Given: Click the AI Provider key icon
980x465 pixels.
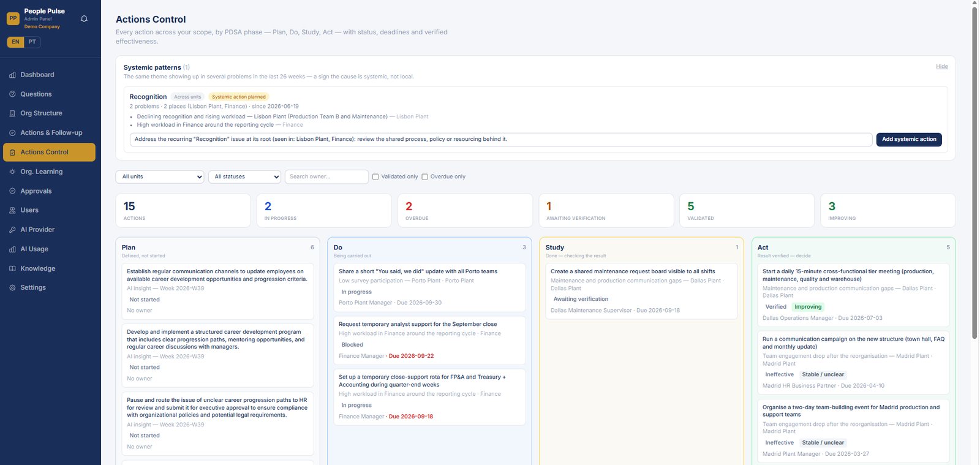Looking at the screenshot, I should click(x=12, y=230).
